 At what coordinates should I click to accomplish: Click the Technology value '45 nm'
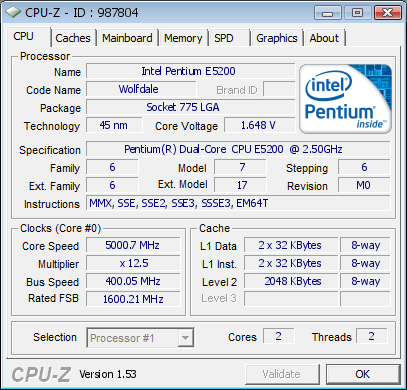coord(114,125)
